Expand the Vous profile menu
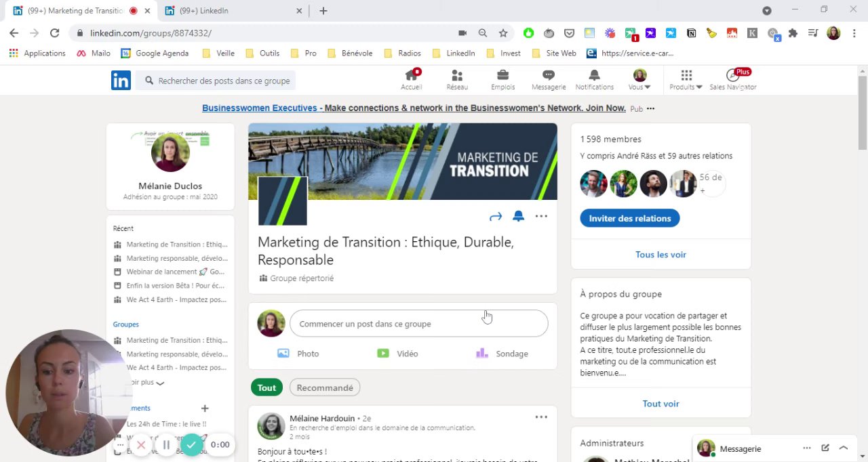 639,79
